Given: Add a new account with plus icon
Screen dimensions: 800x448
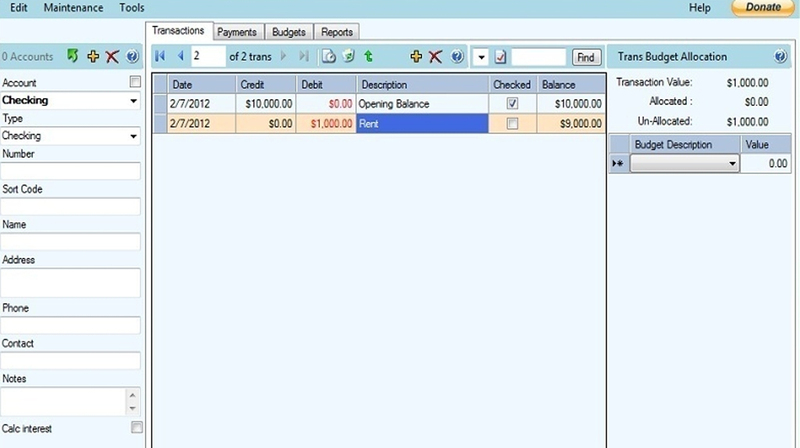Looking at the screenshot, I should (94, 57).
